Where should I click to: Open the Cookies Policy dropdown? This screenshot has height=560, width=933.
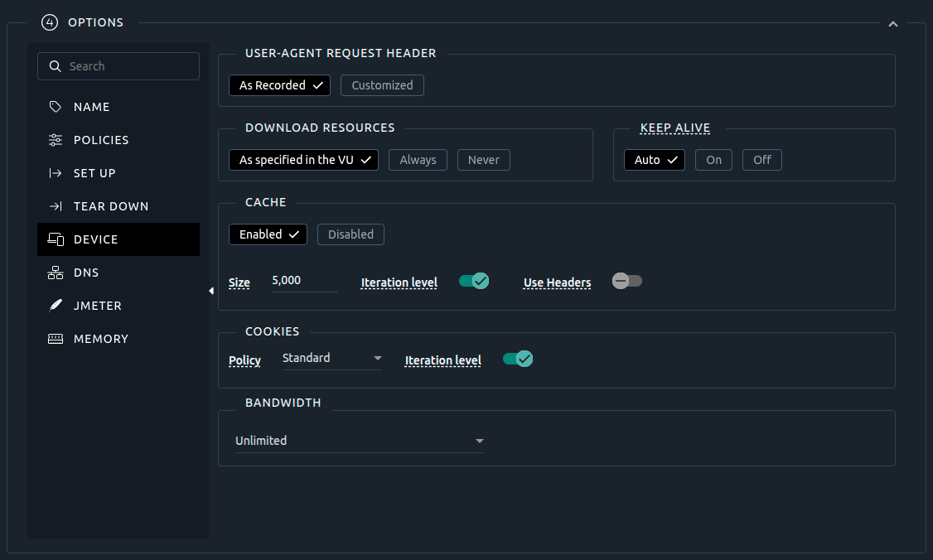[331, 358]
